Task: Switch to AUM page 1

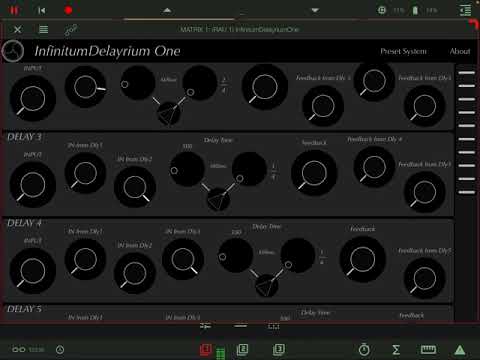Action: [206, 349]
